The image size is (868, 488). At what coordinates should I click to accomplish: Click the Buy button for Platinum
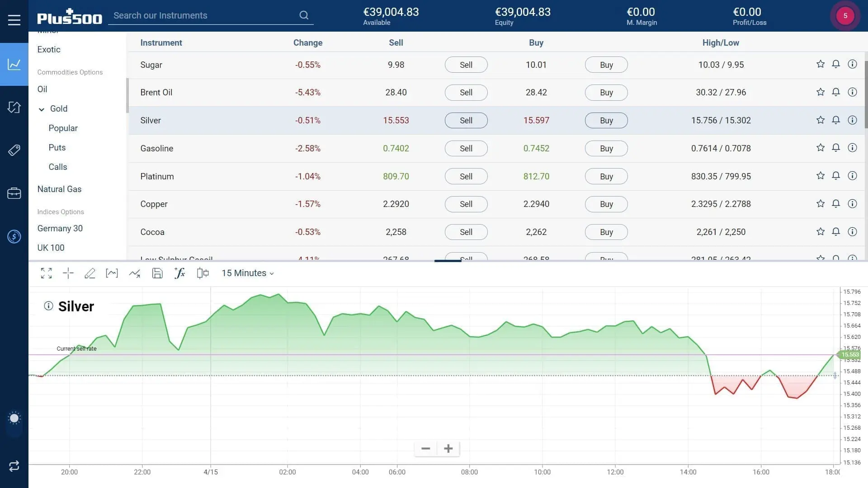606,176
